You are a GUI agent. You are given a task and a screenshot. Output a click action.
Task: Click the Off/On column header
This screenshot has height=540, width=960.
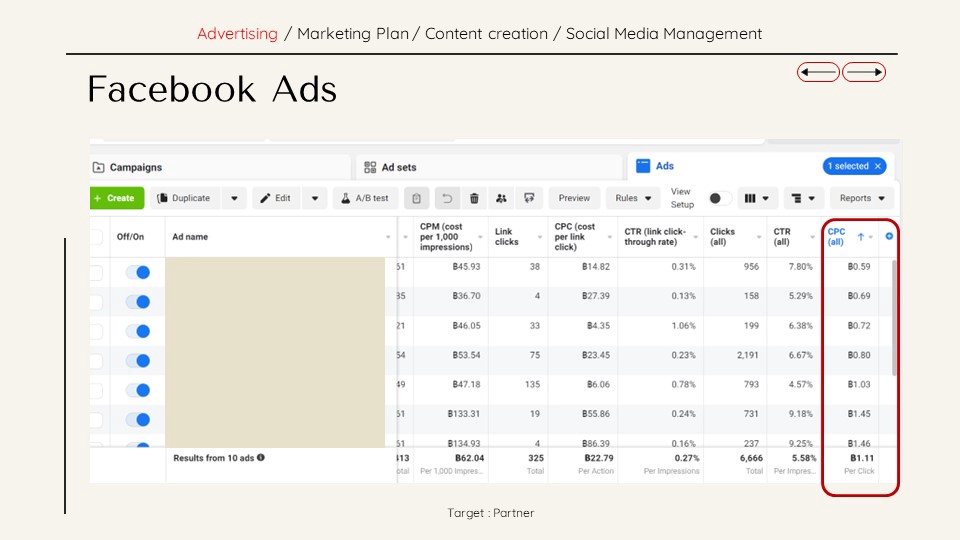coord(130,236)
